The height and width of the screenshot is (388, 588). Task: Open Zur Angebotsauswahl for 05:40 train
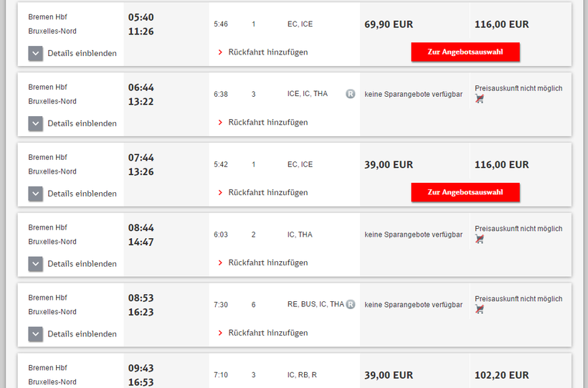[x=465, y=52]
